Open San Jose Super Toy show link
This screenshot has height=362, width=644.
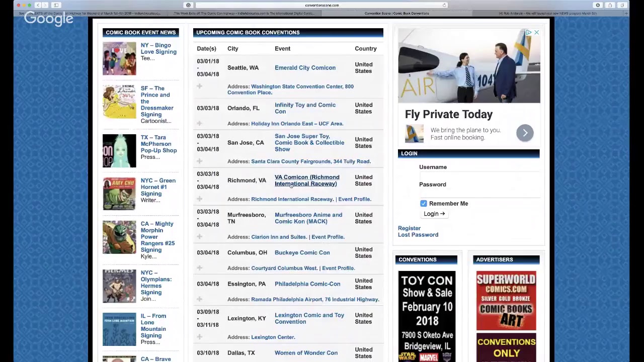click(x=309, y=143)
